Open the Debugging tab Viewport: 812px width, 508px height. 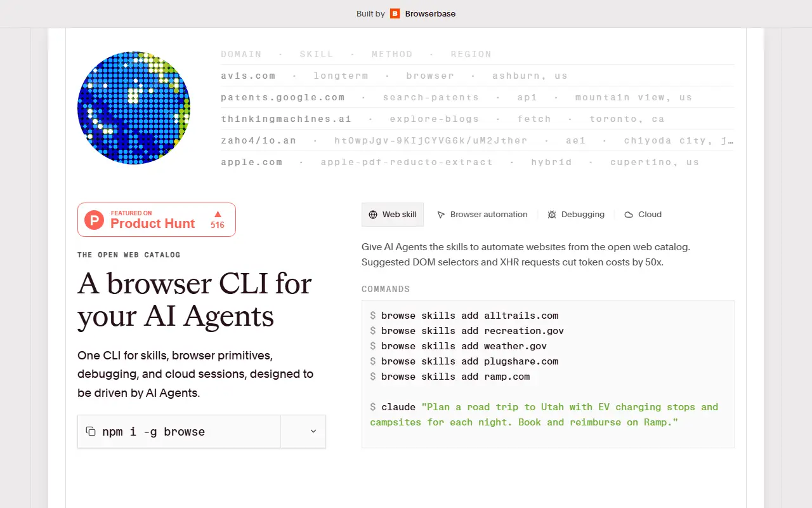pyautogui.click(x=576, y=215)
